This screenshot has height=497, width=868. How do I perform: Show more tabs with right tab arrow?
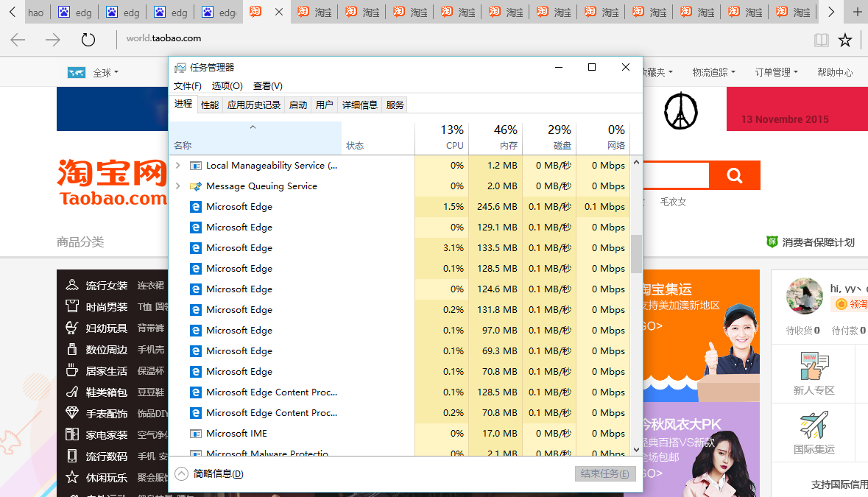pyautogui.click(x=831, y=12)
